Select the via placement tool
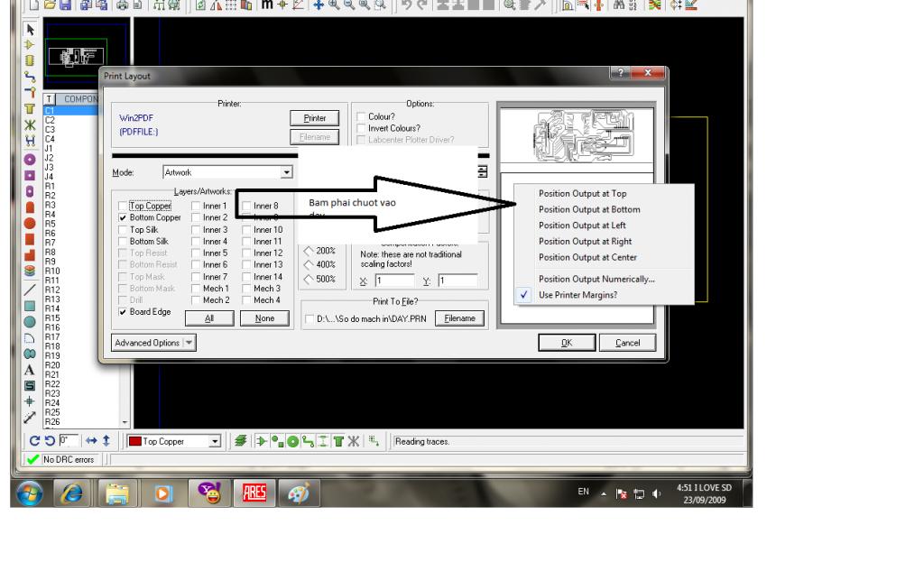The width and height of the screenshot is (924, 580). 30,92
